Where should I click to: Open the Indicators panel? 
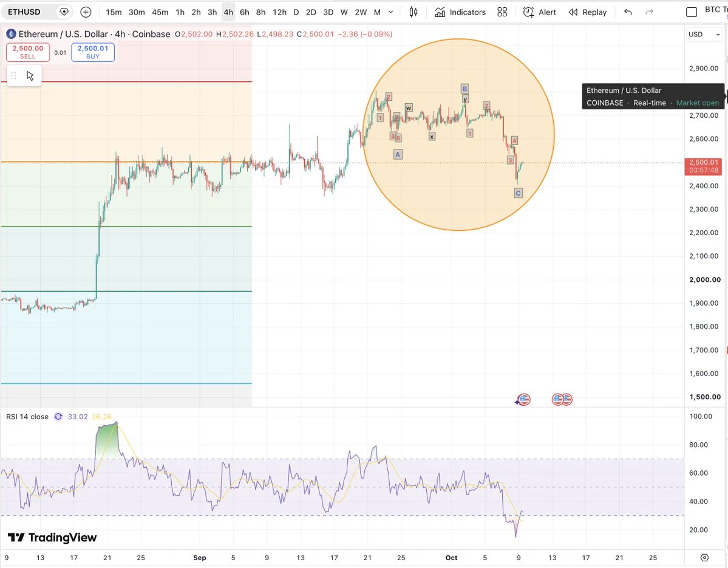(460, 12)
